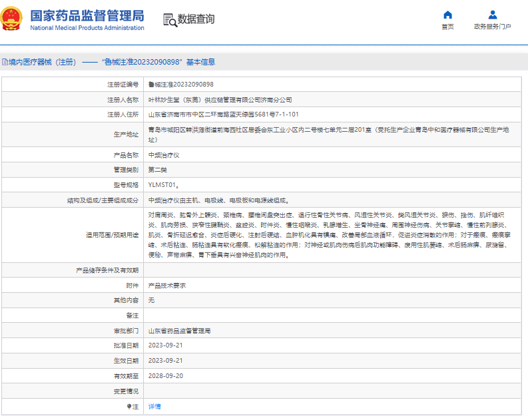Viewport: 528px width, 420px height.
Task: Click the 注册人住所 label
Action: point(123,114)
